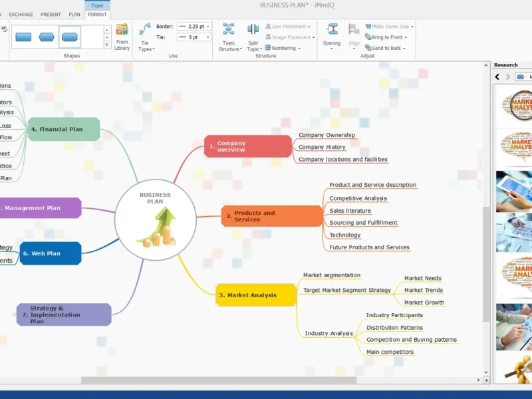
Task: Switch to the FORMAT tab
Action: (97, 15)
